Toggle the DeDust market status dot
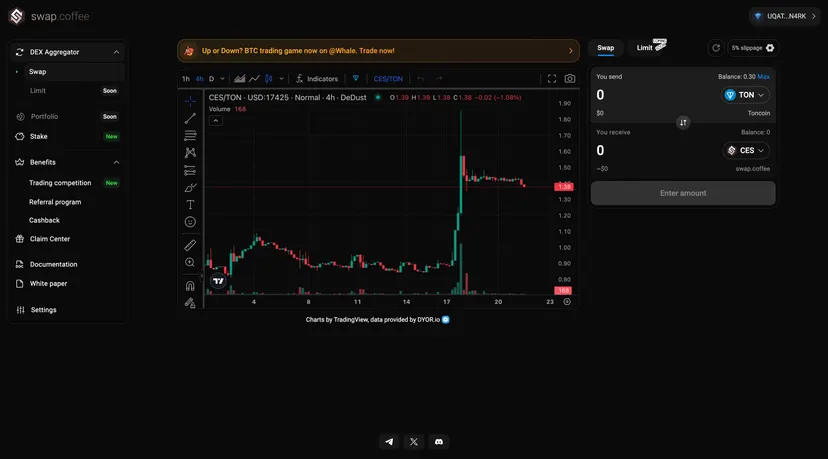828x459 pixels. 378,97
